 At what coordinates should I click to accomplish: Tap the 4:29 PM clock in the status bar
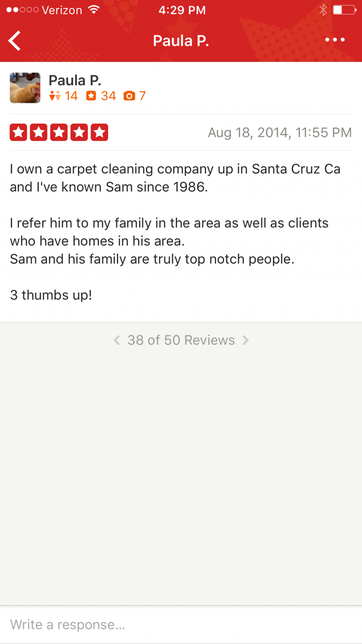click(x=182, y=10)
